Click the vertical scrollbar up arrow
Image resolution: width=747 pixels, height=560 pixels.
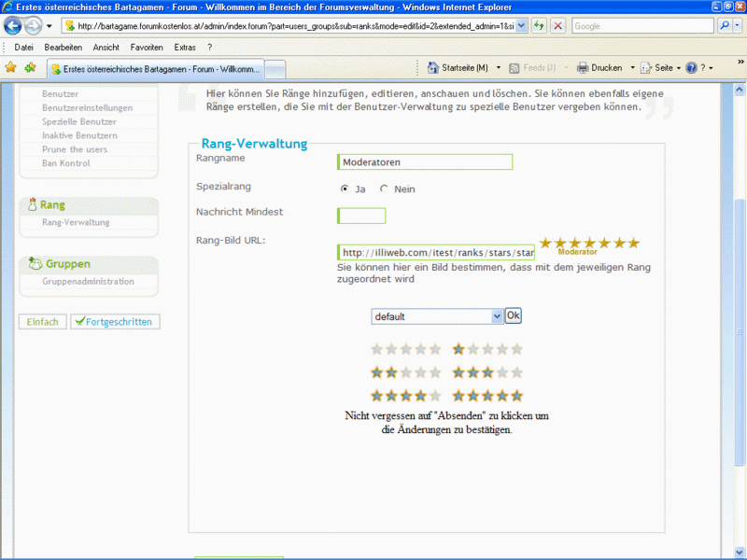(x=739, y=89)
